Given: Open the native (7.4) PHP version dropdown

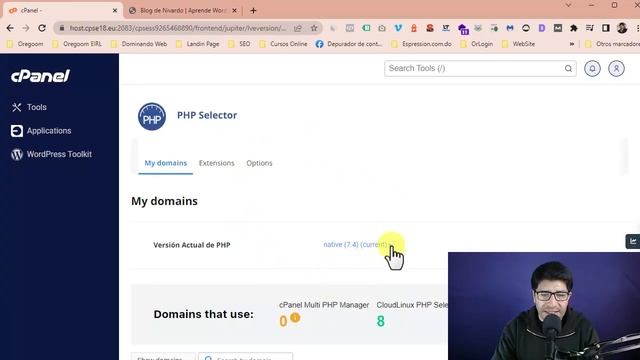Looking at the screenshot, I should click(358, 244).
